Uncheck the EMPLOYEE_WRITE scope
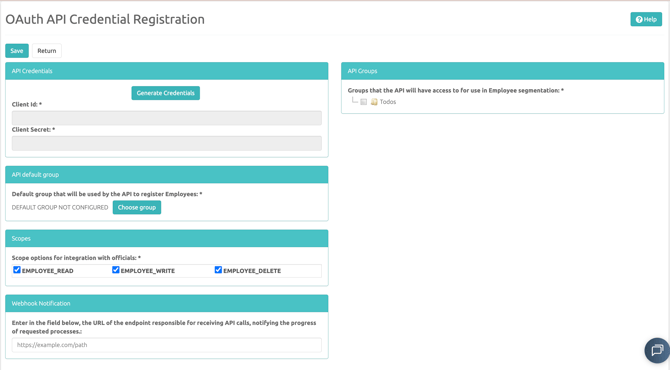 pyautogui.click(x=115, y=270)
